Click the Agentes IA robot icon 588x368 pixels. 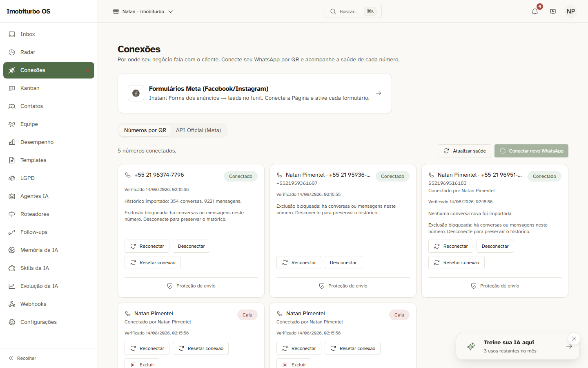tap(12, 196)
